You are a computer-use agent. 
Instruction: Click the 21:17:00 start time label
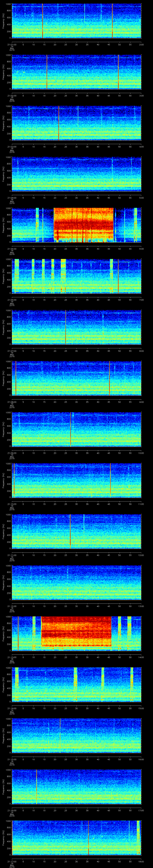click(12, 862)
